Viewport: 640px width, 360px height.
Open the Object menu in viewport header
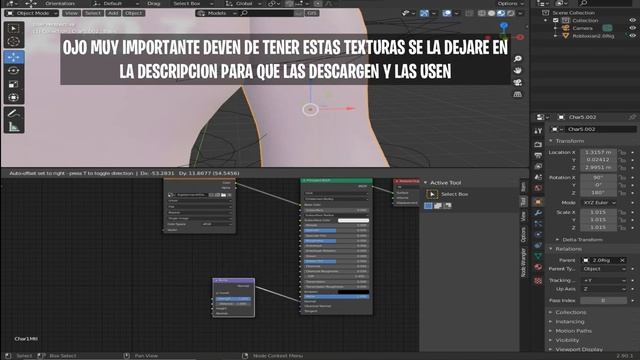133,13
